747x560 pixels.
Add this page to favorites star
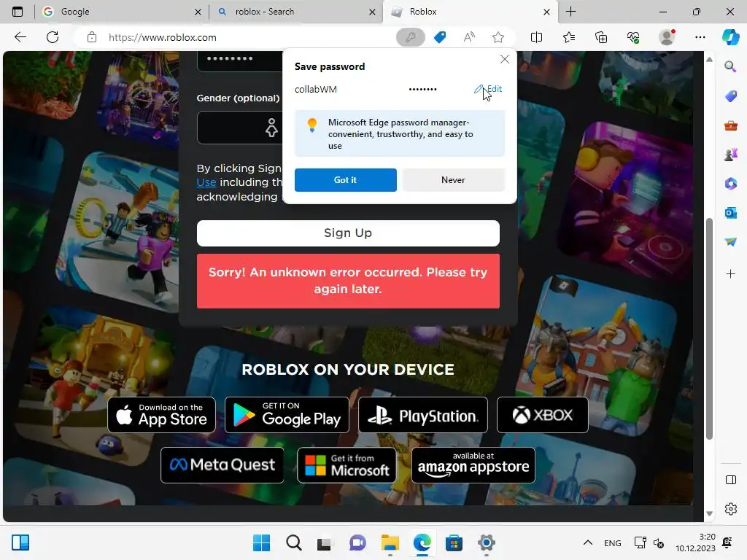[498, 37]
